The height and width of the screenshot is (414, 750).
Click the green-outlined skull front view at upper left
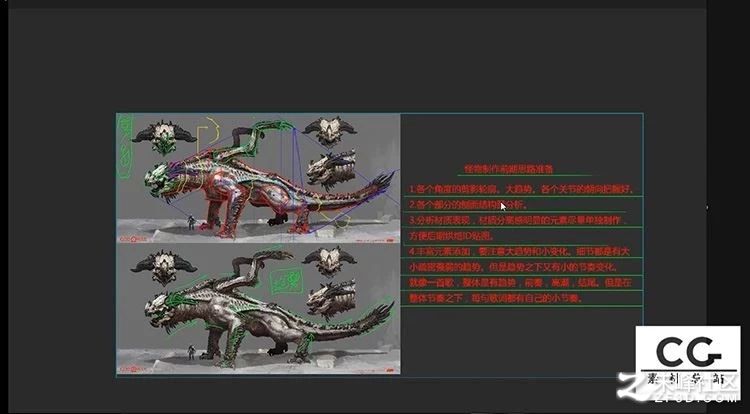click(x=164, y=137)
